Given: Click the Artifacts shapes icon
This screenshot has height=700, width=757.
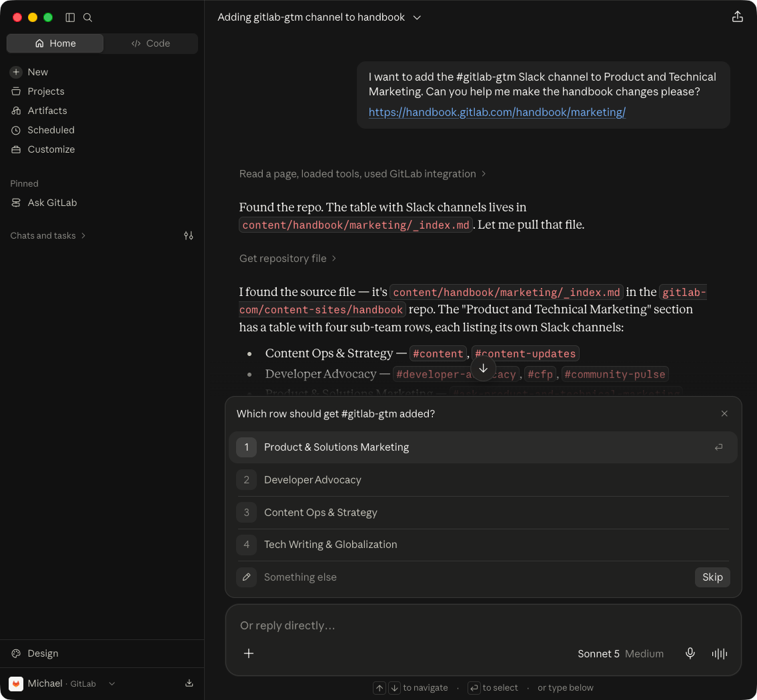Looking at the screenshot, I should [x=16, y=111].
